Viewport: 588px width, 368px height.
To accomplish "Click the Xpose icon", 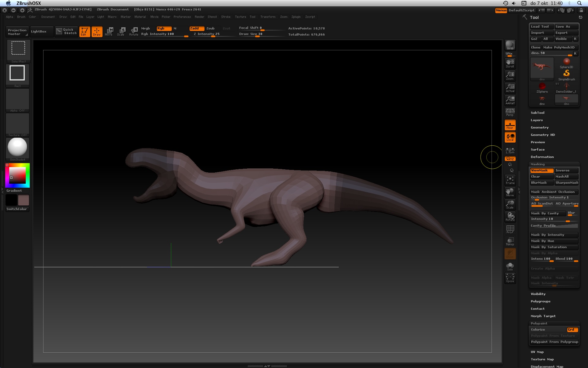I will click(x=510, y=278).
